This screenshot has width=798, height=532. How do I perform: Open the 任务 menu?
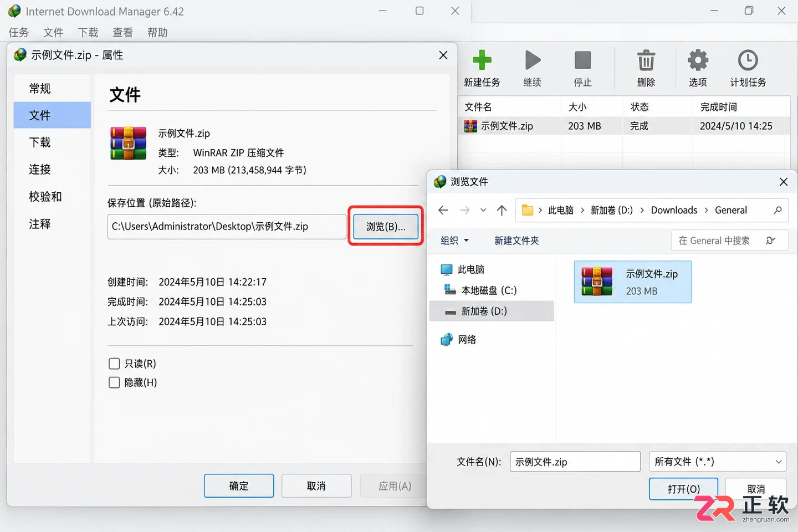point(19,33)
